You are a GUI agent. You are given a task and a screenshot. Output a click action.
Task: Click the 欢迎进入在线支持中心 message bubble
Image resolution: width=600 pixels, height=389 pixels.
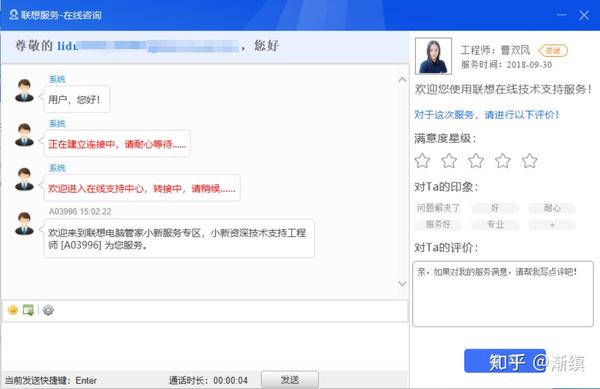142,188
